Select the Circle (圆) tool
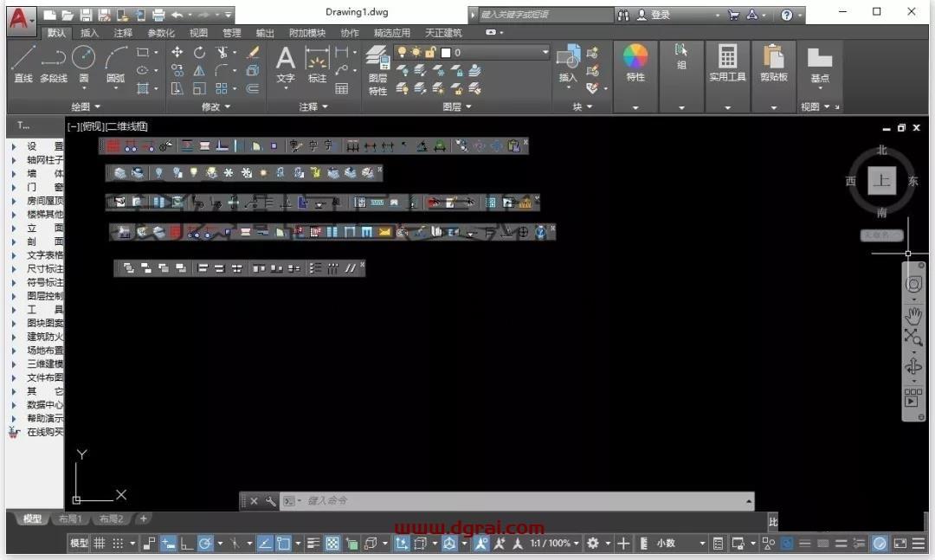 pos(83,64)
